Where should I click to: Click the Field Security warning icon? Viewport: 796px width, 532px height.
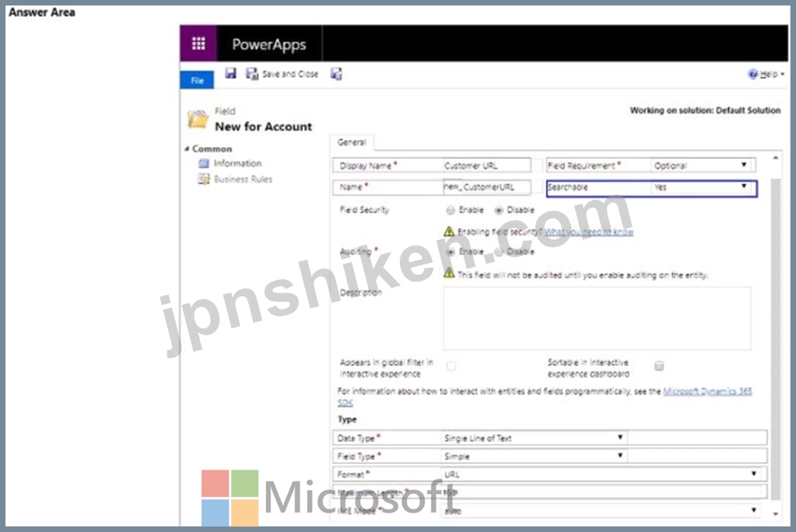point(449,232)
